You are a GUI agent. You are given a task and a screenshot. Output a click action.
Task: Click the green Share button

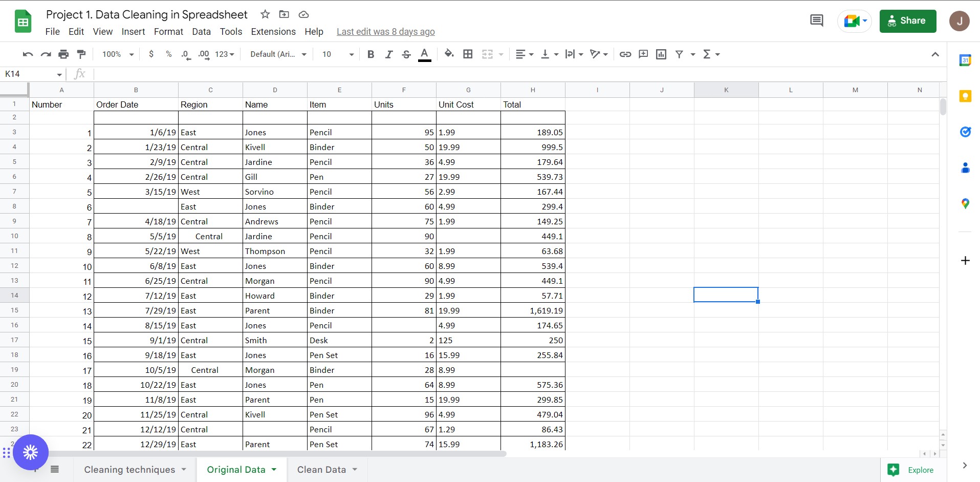tap(908, 21)
